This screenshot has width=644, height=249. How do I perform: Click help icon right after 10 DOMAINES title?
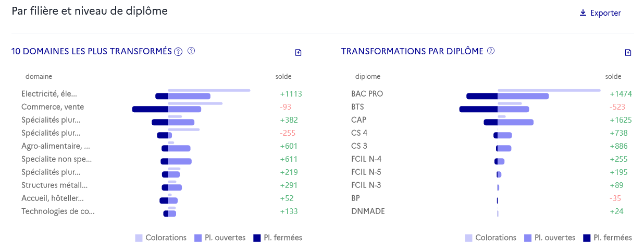coord(178,51)
